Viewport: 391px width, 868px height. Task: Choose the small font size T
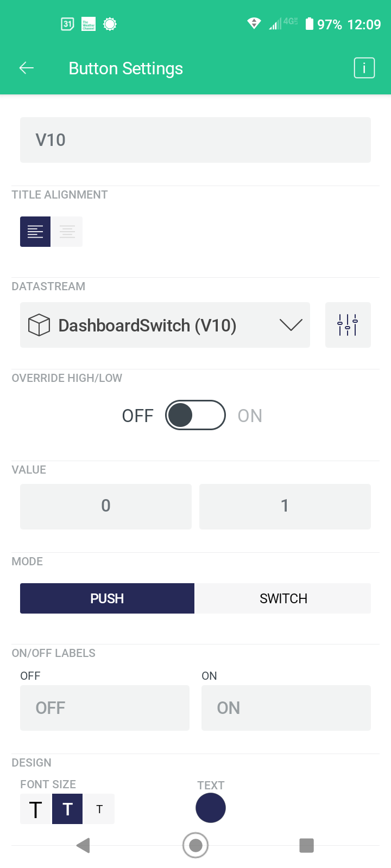99,809
